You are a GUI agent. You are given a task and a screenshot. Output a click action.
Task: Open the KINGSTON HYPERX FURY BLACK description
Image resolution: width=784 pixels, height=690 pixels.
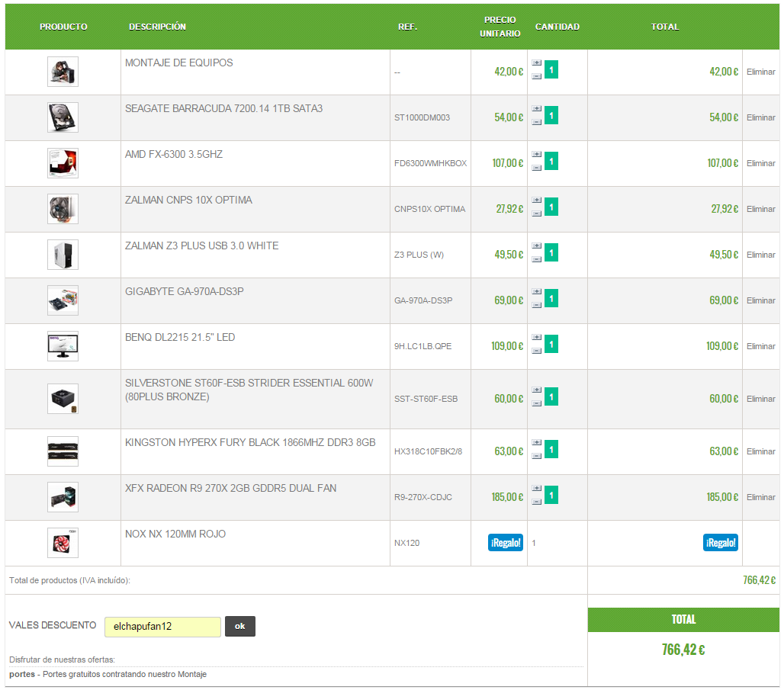pyautogui.click(x=250, y=442)
